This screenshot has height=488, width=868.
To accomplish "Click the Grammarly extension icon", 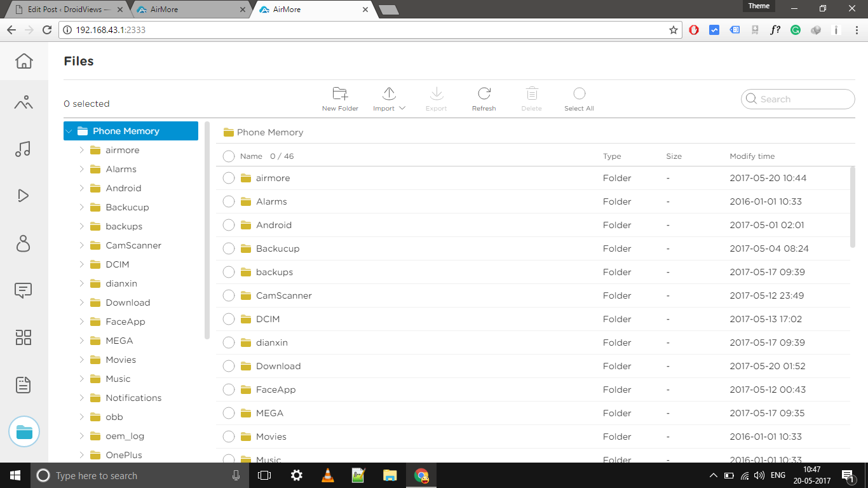I will coord(796,30).
